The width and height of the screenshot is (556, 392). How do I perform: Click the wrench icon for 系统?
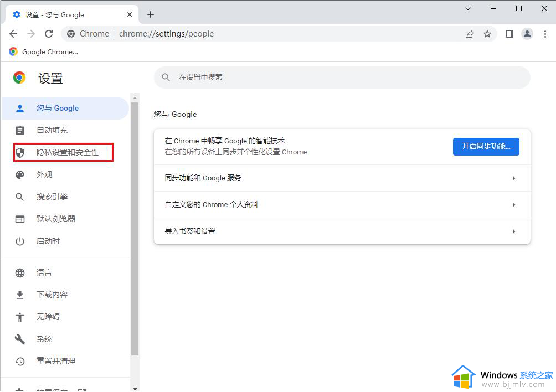20,339
